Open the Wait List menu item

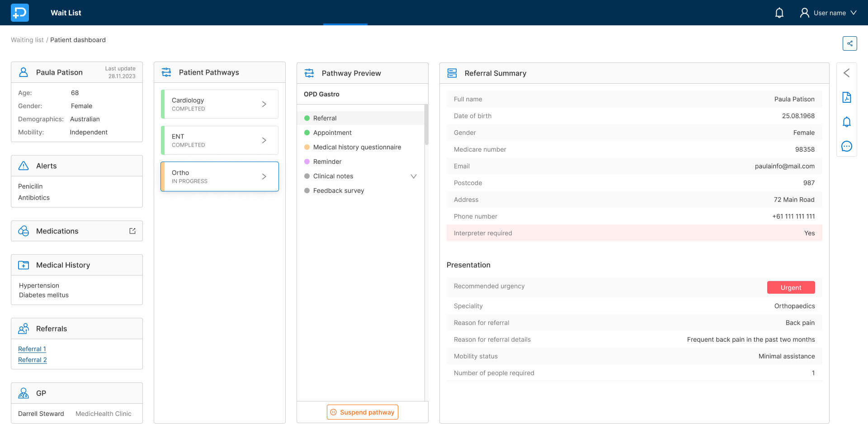coord(66,13)
